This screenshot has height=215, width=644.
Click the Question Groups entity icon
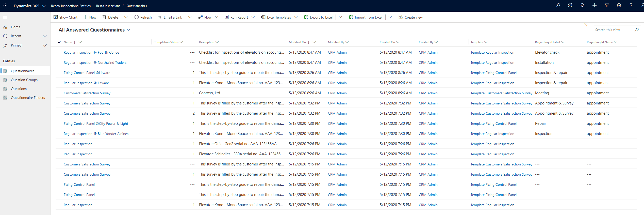(5, 80)
